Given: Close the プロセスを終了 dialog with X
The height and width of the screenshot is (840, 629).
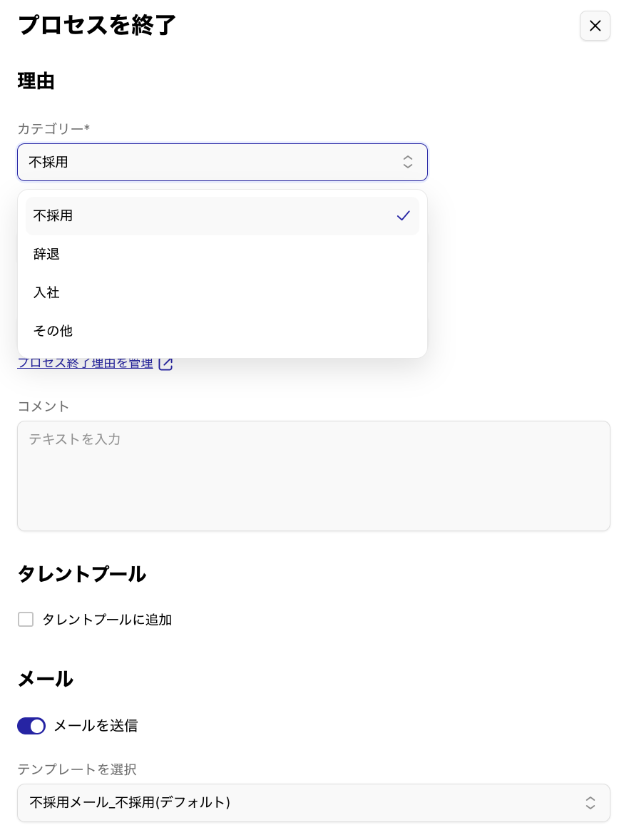Looking at the screenshot, I should tap(595, 26).
